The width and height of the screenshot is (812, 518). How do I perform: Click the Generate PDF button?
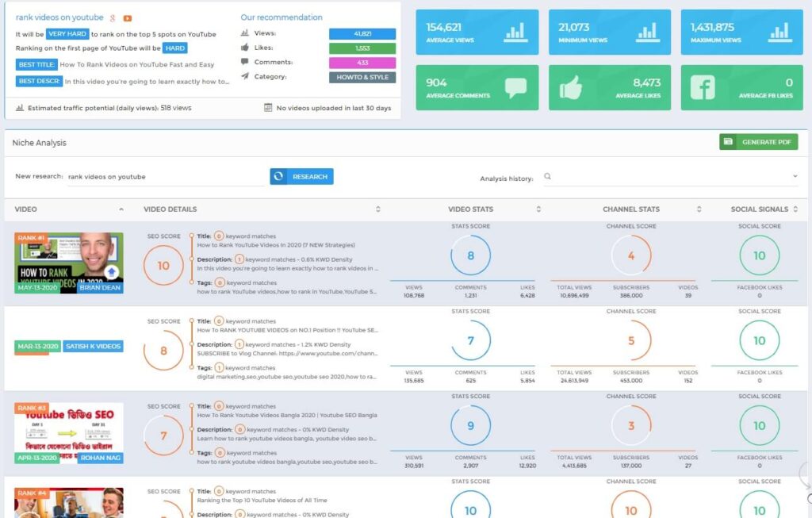[x=759, y=141]
